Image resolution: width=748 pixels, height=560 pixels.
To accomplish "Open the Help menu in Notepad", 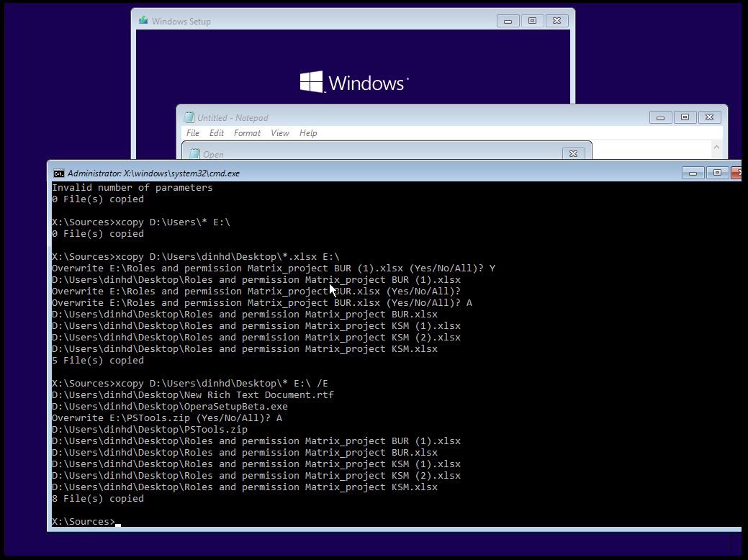I will 308,133.
